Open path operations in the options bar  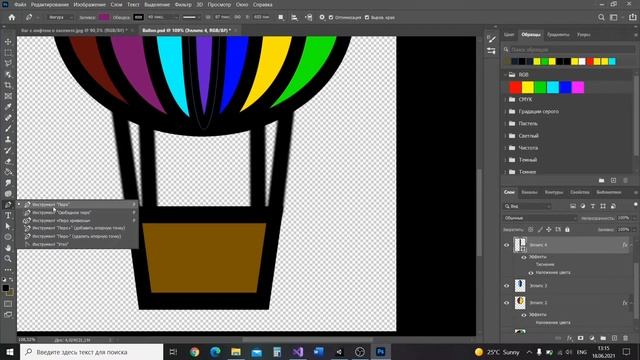281,18
